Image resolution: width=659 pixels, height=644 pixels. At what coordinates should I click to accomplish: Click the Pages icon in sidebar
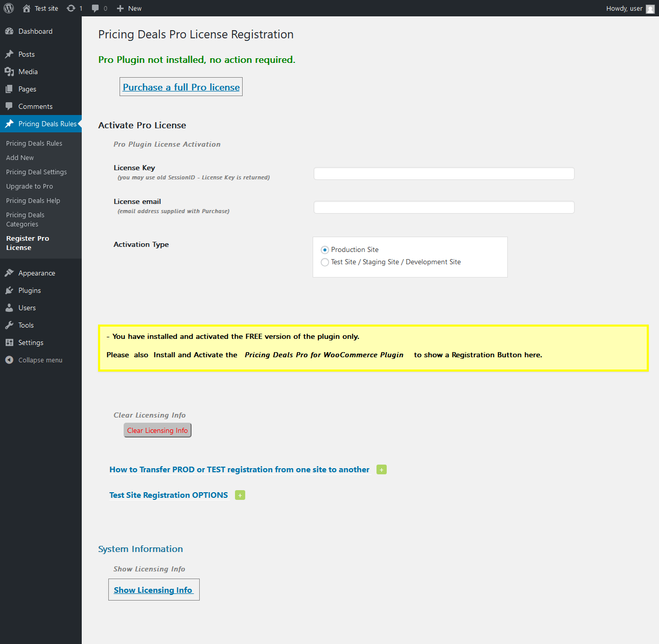coord(9,89)
